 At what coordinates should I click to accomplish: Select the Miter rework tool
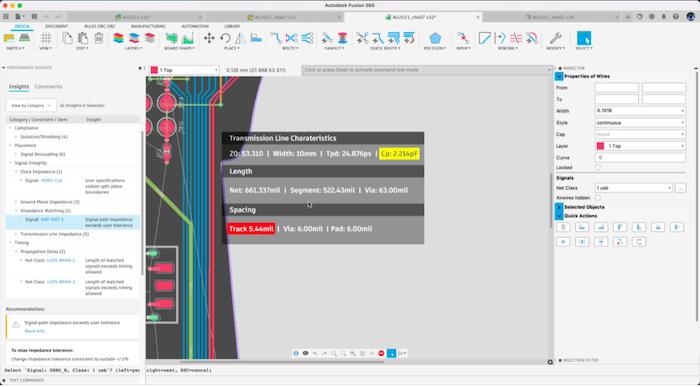[484, 38]
